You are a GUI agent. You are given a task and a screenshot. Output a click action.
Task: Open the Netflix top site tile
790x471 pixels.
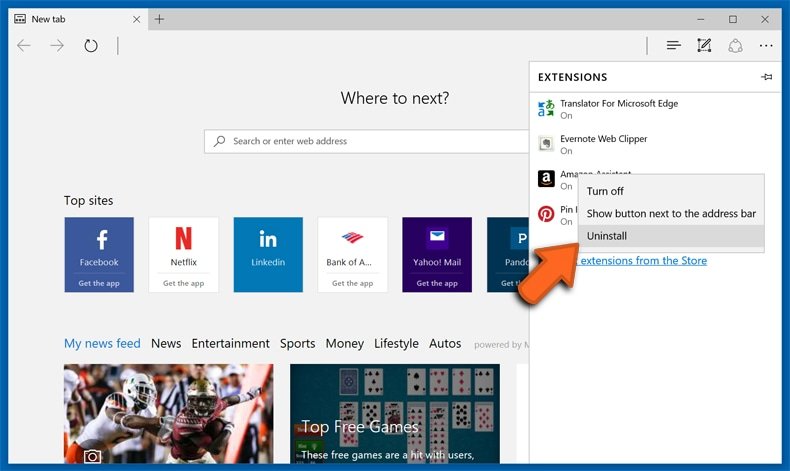(183, 255)
